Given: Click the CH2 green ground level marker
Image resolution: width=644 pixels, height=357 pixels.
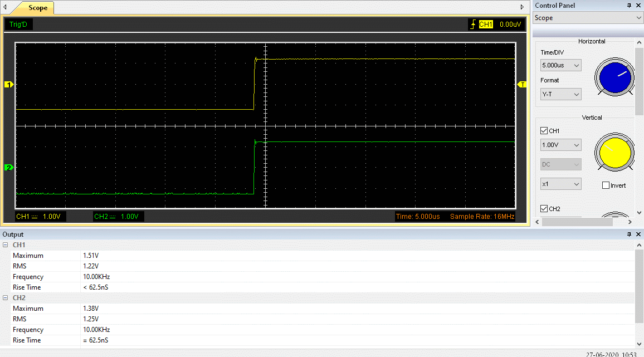Looking at the screenshot, I should coord(8,167).
